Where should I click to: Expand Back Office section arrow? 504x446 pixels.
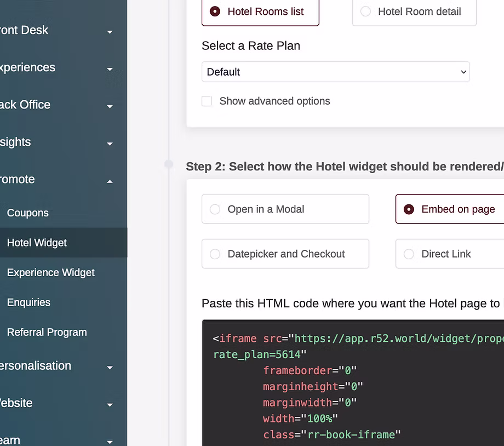coord(110,106)
